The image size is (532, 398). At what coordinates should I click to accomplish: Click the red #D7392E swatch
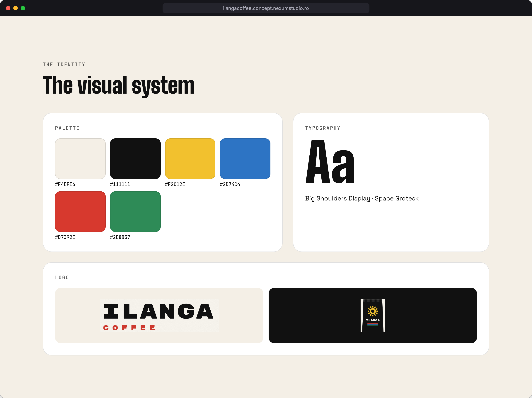coord(80,212)
